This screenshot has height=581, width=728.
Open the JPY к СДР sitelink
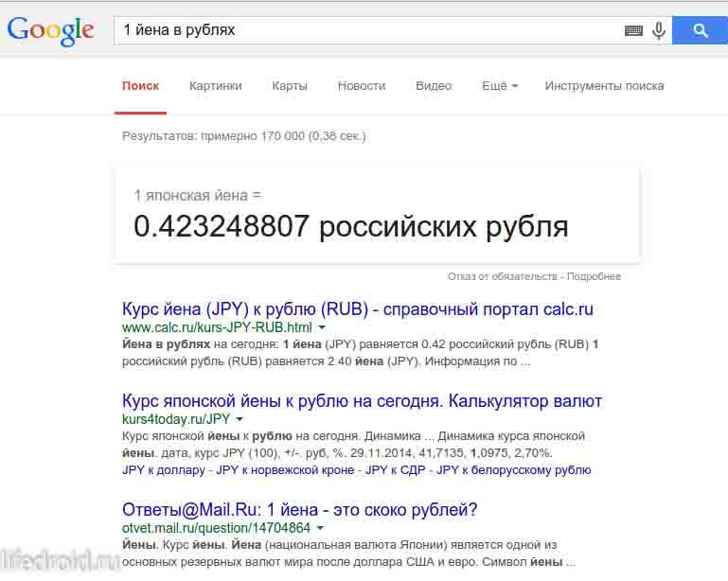(395, 470)
